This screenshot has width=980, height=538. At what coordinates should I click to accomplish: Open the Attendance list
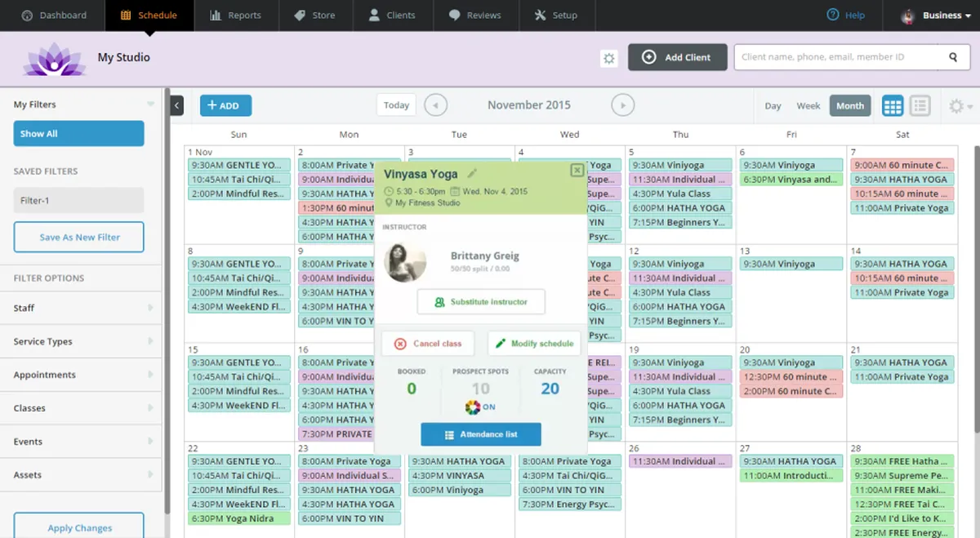pos(481,434)
